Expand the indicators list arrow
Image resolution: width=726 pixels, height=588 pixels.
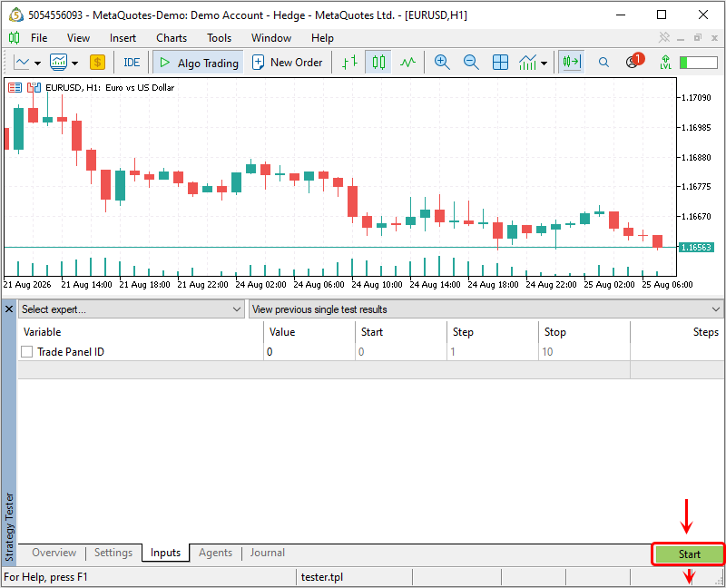[x=544, y=63]
